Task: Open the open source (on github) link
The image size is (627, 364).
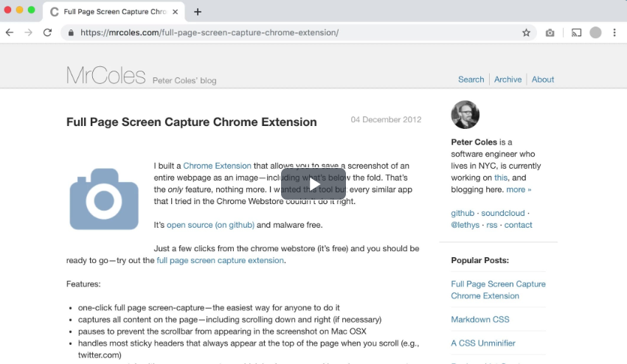Action: (210, 225)
